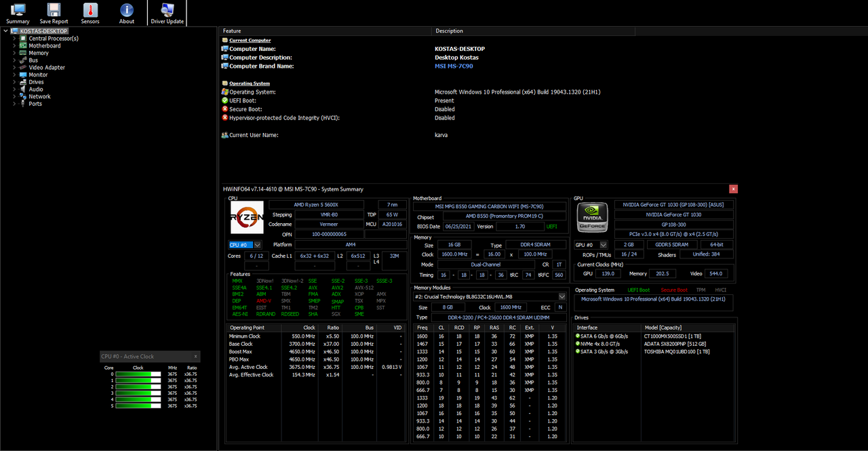Click the Monitor tree icon

24,75
